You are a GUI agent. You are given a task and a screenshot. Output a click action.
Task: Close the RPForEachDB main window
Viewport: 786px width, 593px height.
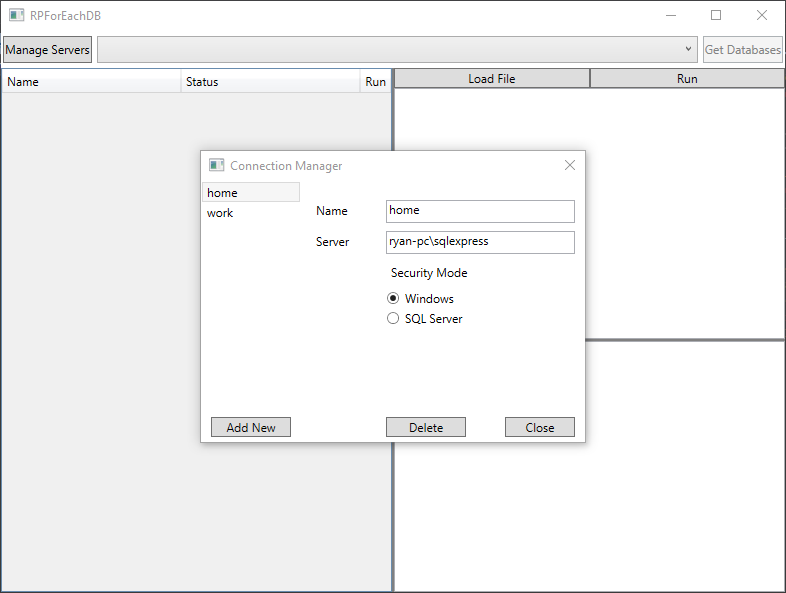[762, 16]
